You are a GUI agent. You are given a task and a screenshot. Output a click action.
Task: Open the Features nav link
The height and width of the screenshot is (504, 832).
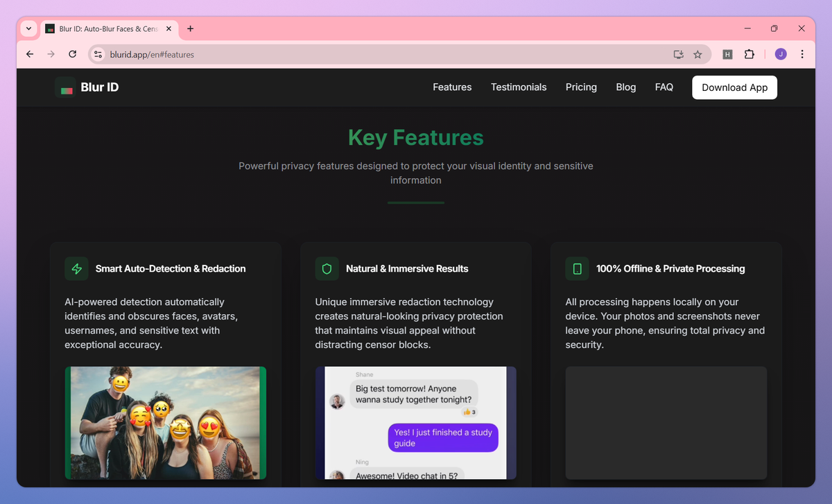point(452,87)
